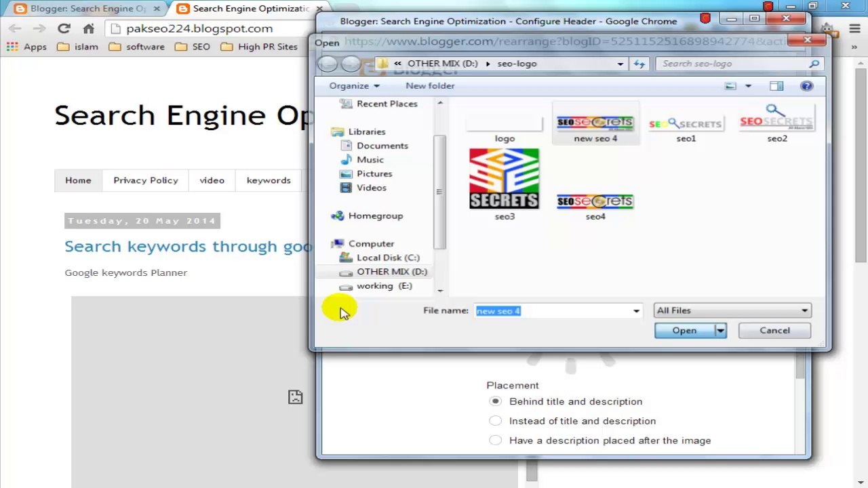Image resolution: width=868 pixels, height=488 pixels.
Task: Click the browser Forward arrow
Action: (39, 28)
